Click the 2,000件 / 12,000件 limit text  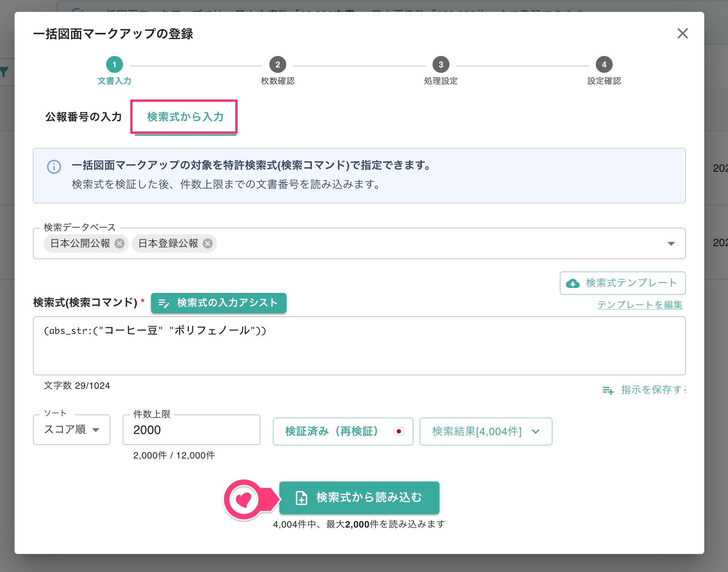[174, 455]
